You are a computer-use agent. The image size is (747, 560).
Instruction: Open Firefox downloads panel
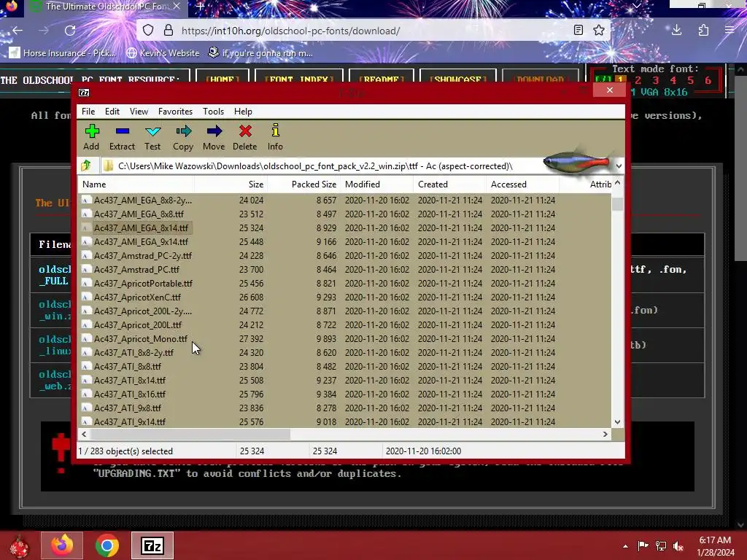tap(676, 31)
